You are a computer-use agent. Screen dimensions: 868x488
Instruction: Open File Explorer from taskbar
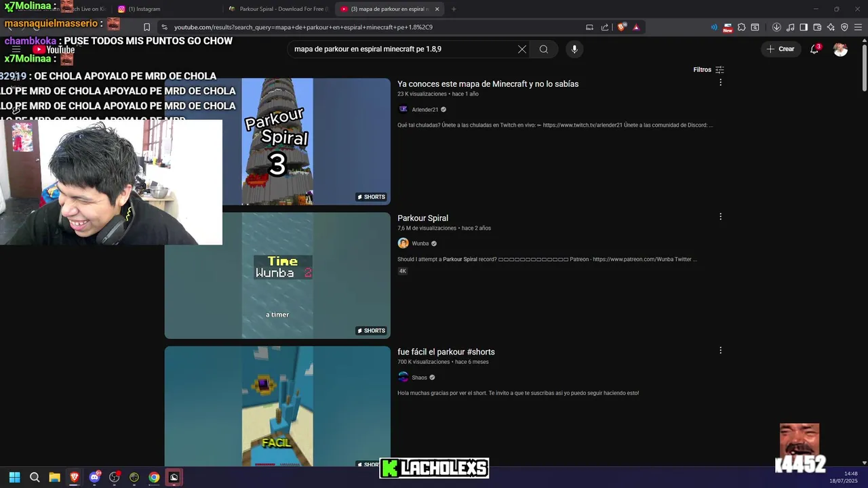click(54, 477)
